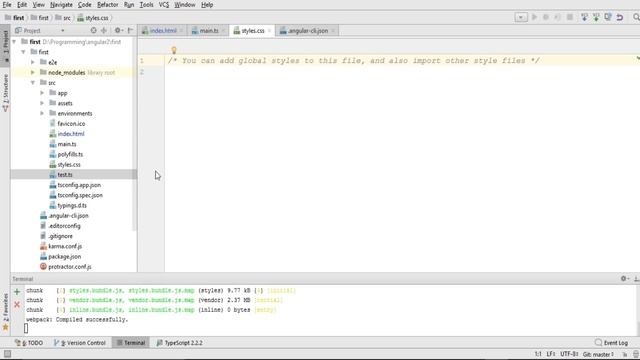
Task: Click the Debug icon in the toolbar
Action: (546, 17)
